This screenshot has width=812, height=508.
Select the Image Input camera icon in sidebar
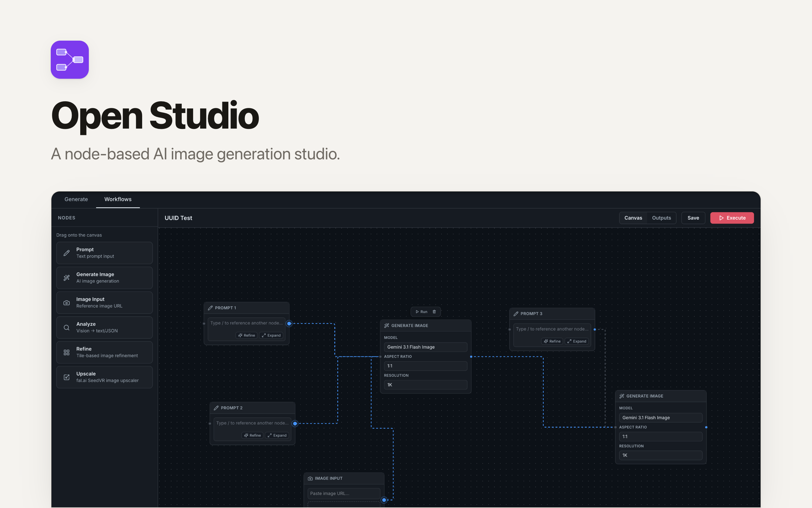pyautogui.click(x=67, y=302)
